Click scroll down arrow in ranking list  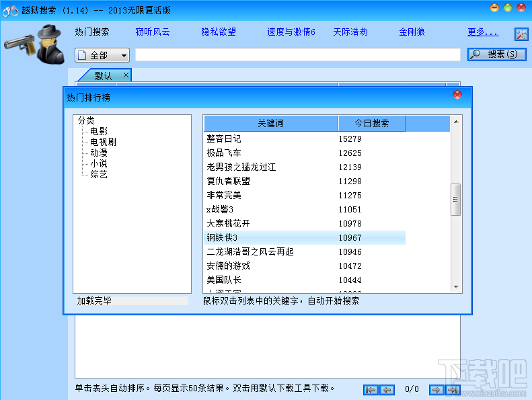[x=455, y=287]
